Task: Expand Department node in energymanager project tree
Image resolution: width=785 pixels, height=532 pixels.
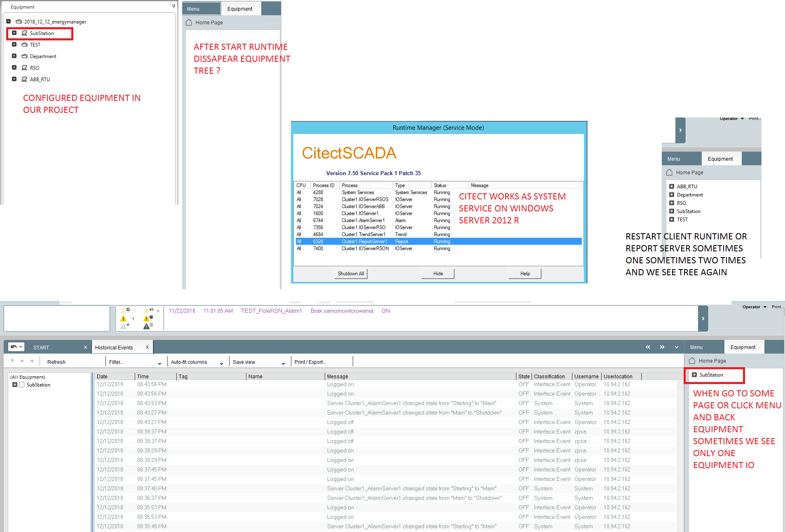Action: [14, 56]
